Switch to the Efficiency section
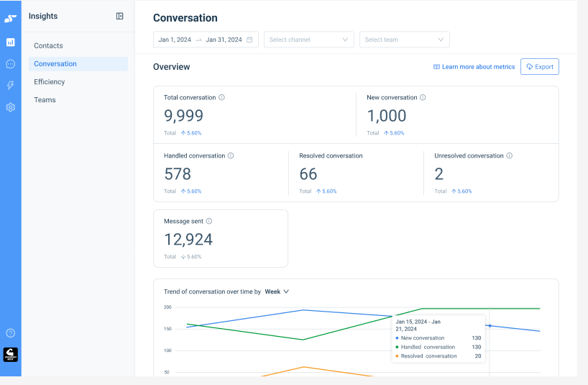Image resolution: width=588 pixels, height=385 pixels. [50, 82]
